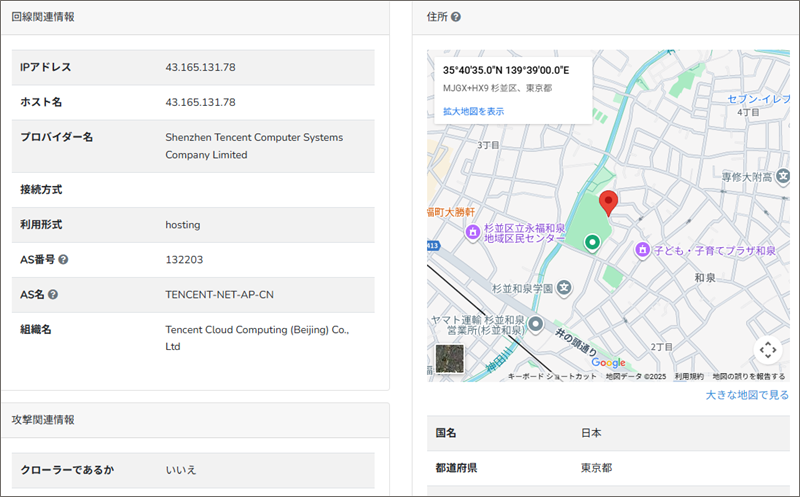Click the IPアドレス value 43.165.131.78
Image resolution: width=800 pixels, height=497 pixels.
[200, 67]
